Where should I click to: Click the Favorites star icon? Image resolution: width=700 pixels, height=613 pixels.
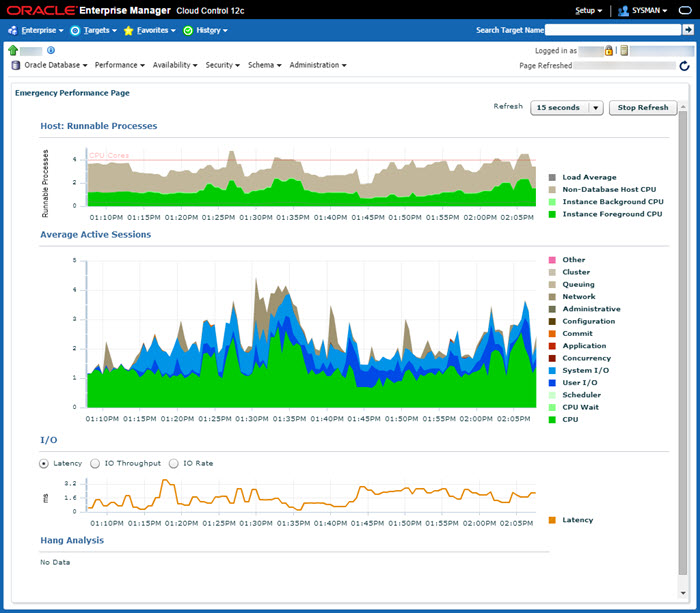pos(129,30)
